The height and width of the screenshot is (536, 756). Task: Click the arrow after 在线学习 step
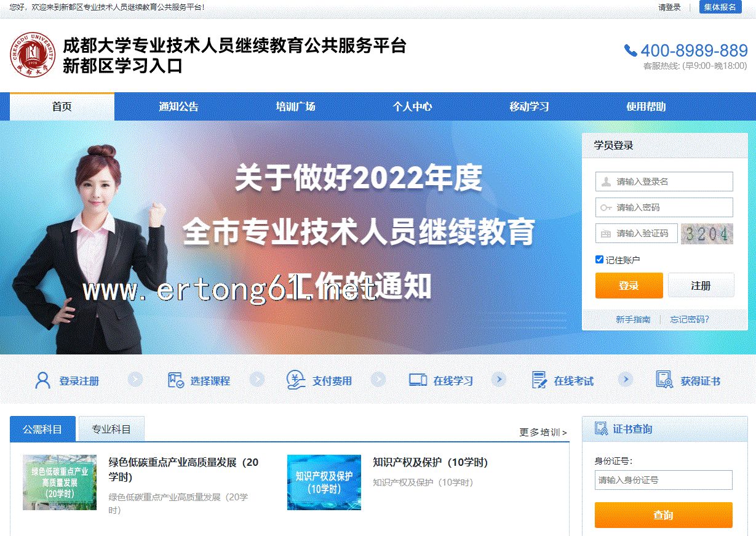[x=499, y=380]
